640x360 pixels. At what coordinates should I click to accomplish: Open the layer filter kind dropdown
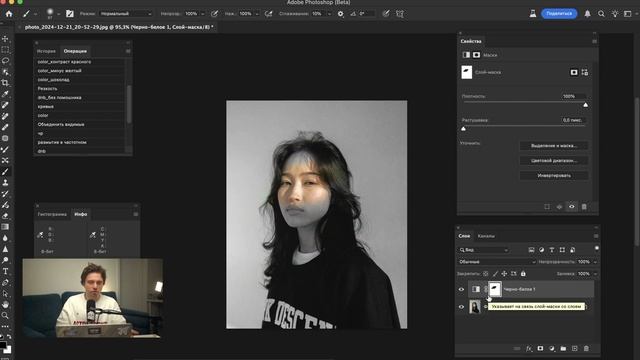484,250
